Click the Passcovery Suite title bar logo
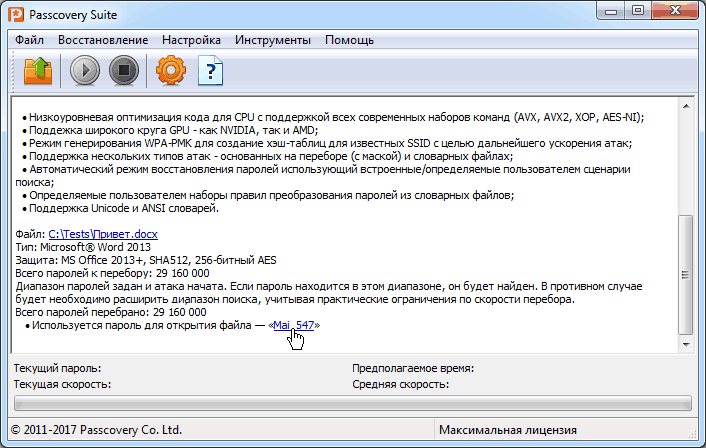Viewport: 706px width, 448px height. point(16,14)
